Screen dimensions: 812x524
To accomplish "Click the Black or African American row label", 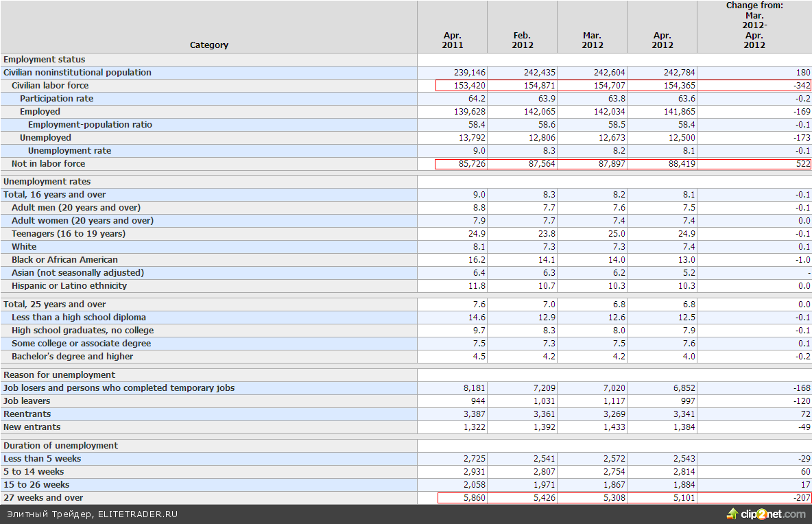I will (x=64, y=260).
